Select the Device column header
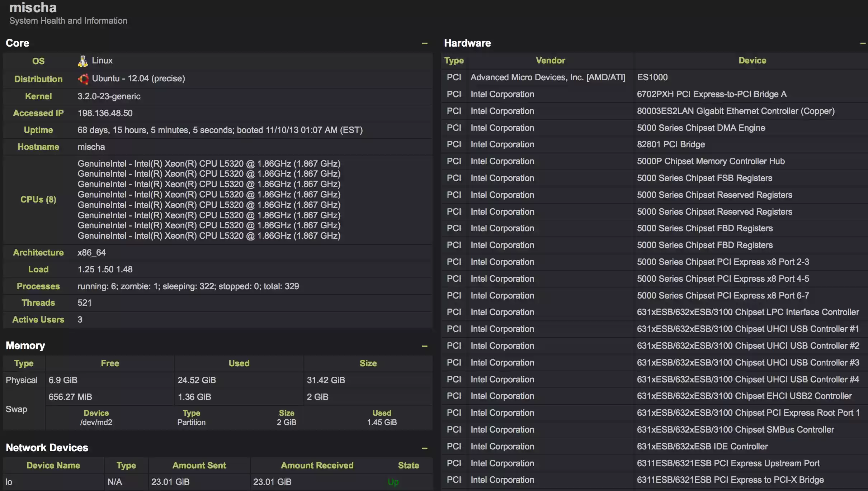The width and height of the screenshot is (868, 491). click(752, 60)
